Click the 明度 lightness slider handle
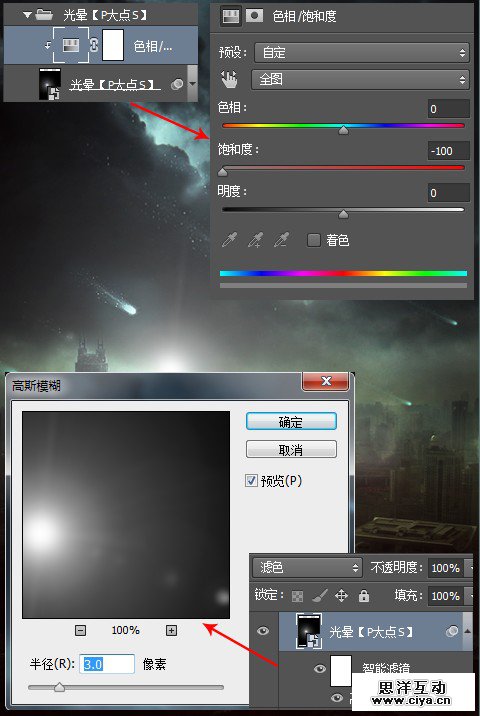 point(343,214)
